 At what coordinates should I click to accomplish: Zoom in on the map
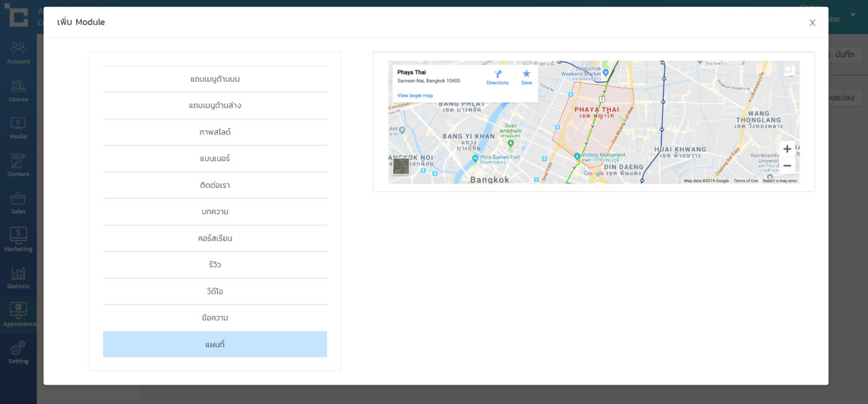787,149
